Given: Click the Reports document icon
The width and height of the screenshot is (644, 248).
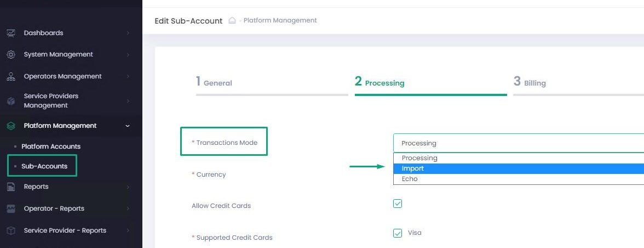Looking at the screenshot, I should (10, 187).
